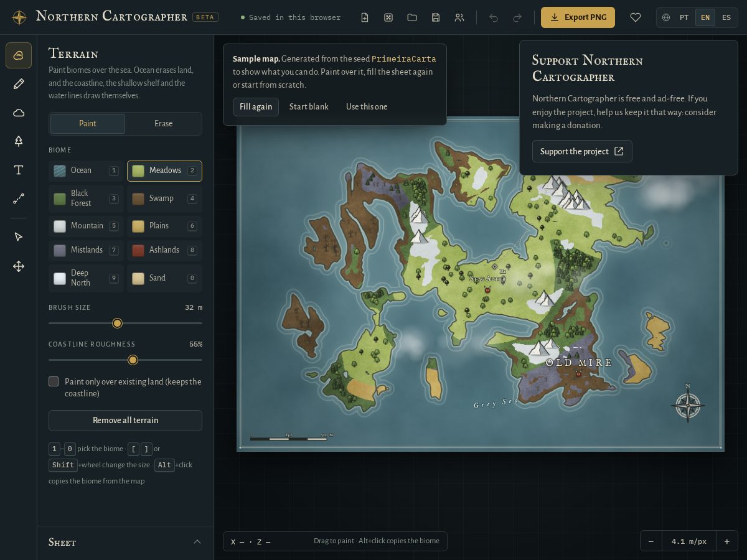This screenshot has height=560, width=747.
Task: Click Remove all terrain button
Action: pyautogui.click(x=125, y=421)
